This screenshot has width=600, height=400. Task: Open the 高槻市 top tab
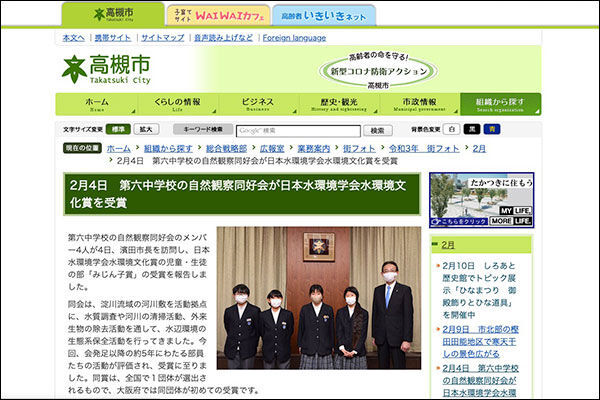(113, 15)
